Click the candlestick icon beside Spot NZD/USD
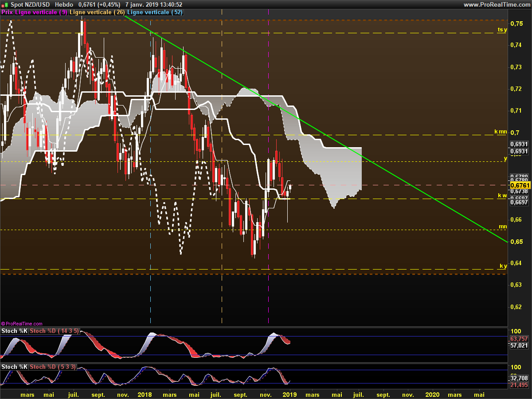The image size is (532, 399). [x=4, y=4]
